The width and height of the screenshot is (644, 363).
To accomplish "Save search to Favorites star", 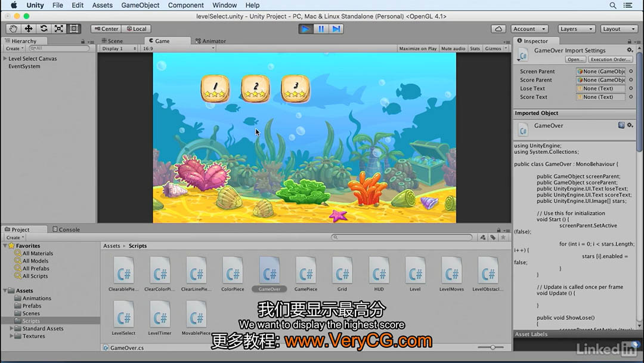I will (x=503, y=237).
